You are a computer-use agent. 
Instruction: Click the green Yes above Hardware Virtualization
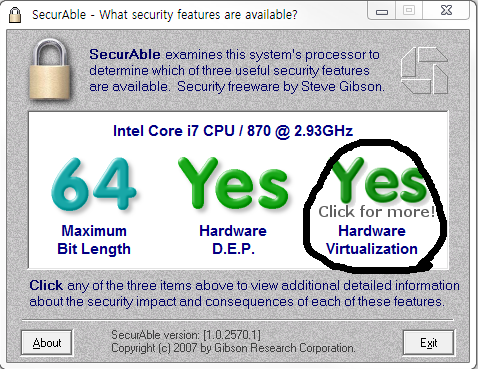coord(378,182)
